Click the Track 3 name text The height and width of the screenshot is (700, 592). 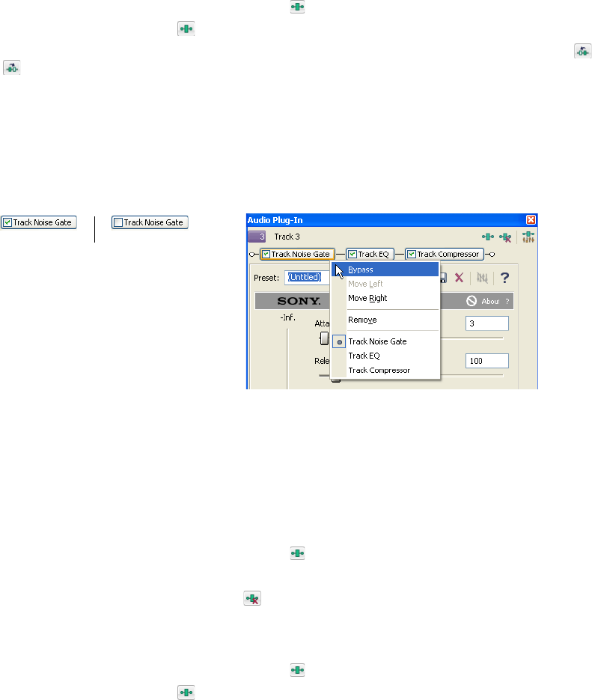pyautogui.click(x=287, y=237)
